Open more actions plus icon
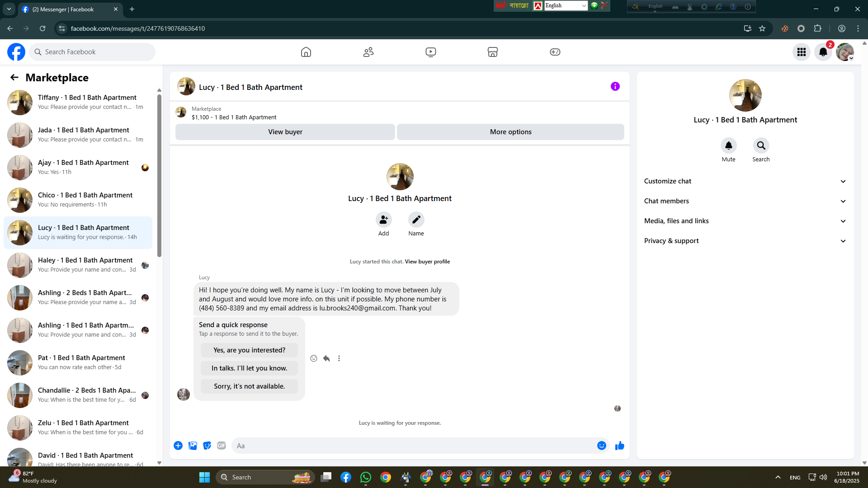The image size is (868, 488). point(178,446)
